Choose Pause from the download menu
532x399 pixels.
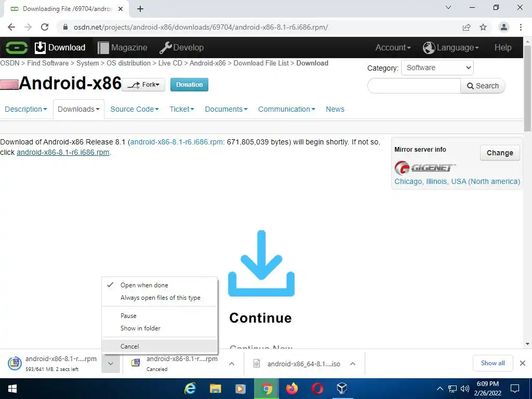(x=159, y=315)
